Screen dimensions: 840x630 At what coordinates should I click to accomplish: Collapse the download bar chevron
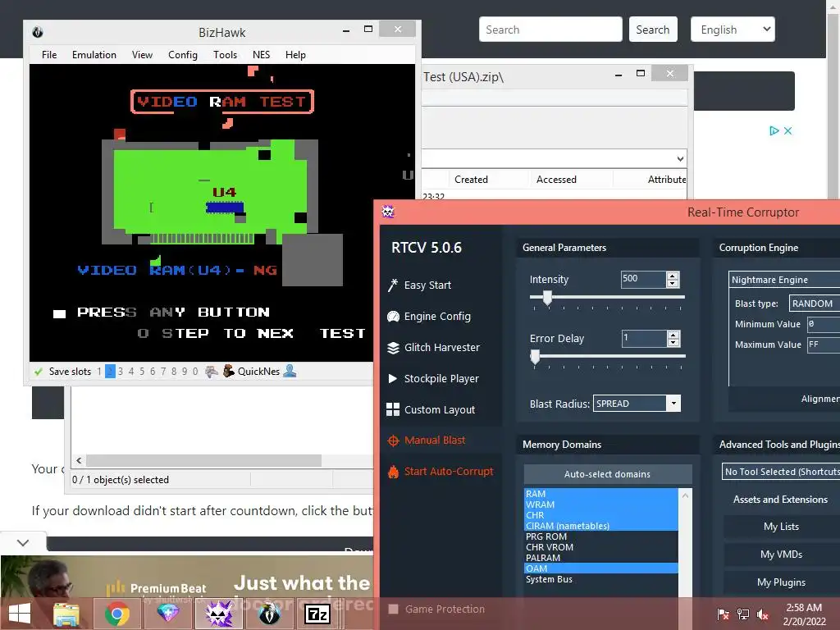pos(22,543)
